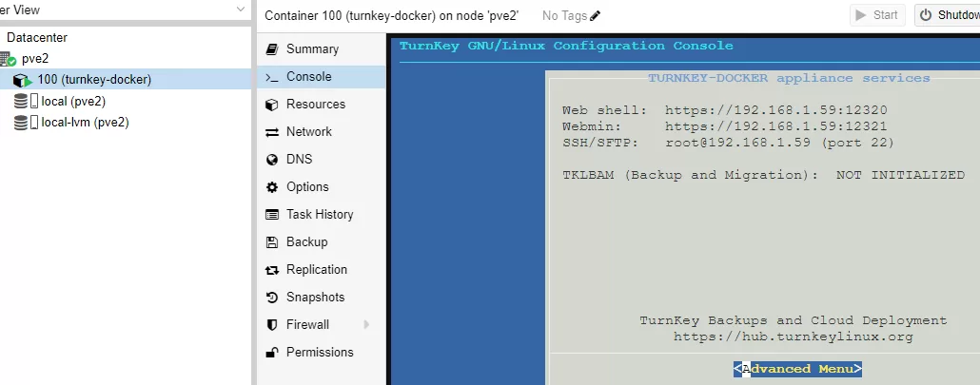This screenshot has width=980, height=385.
Task: Open the Backup section
Action: coord(322,241)
